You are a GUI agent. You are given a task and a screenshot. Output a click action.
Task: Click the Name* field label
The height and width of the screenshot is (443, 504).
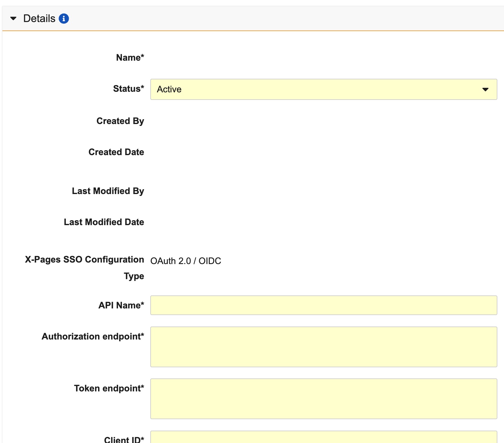[130, 58]
